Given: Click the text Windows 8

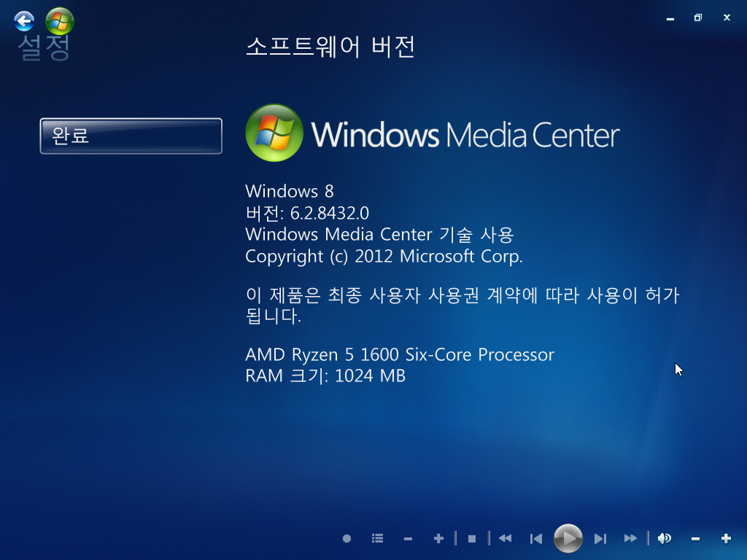Looking at the screenshot, I should point(289,191).
